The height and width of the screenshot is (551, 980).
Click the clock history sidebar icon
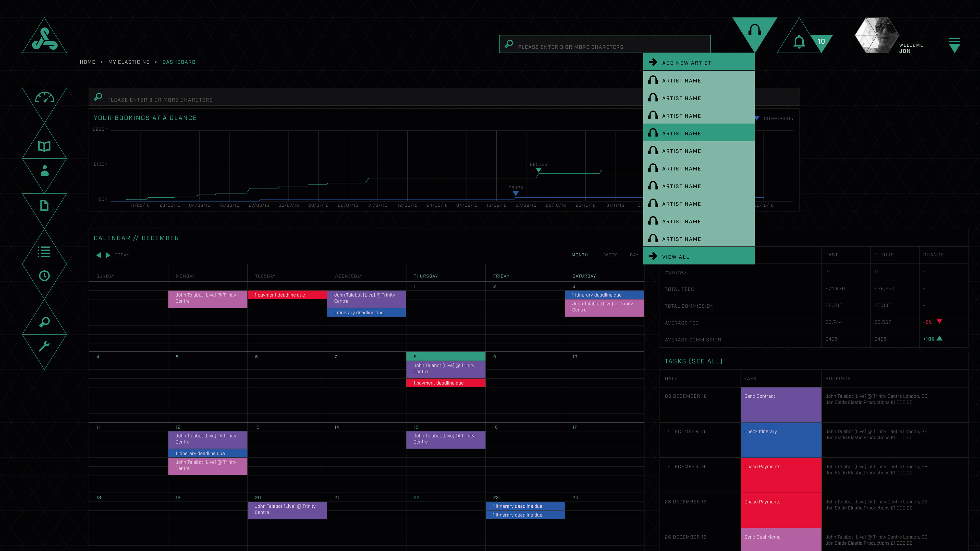click(x=44, y=276)
